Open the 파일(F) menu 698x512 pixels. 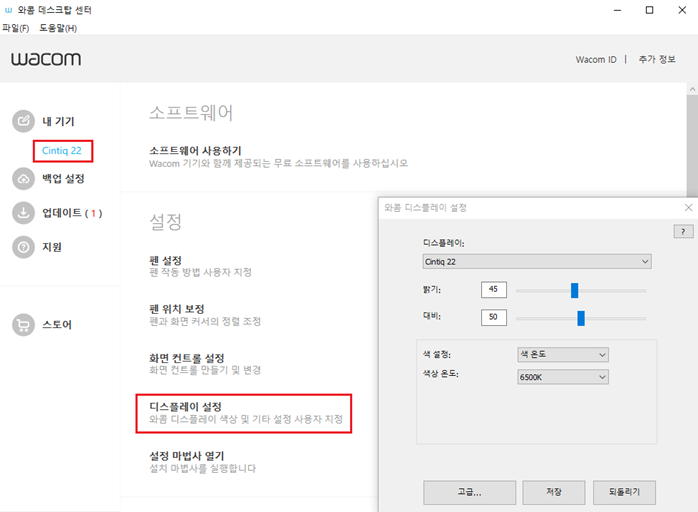(x=16, y=28)
